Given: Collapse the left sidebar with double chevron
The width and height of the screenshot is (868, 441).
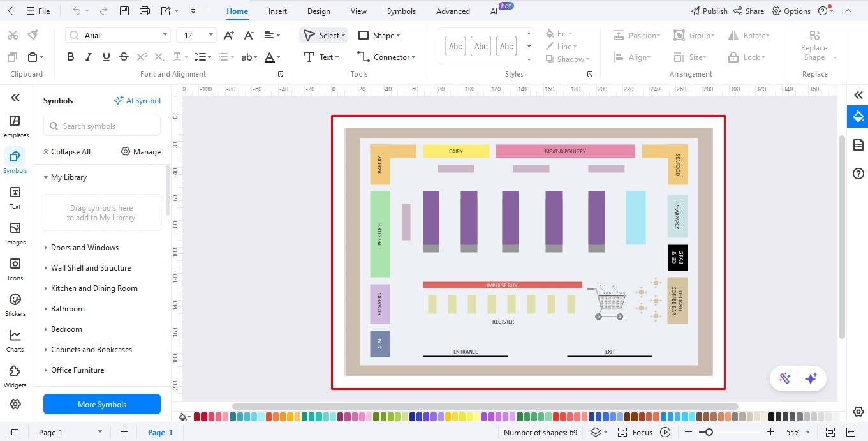Looking at the screenshot, I should pos(15,98).
